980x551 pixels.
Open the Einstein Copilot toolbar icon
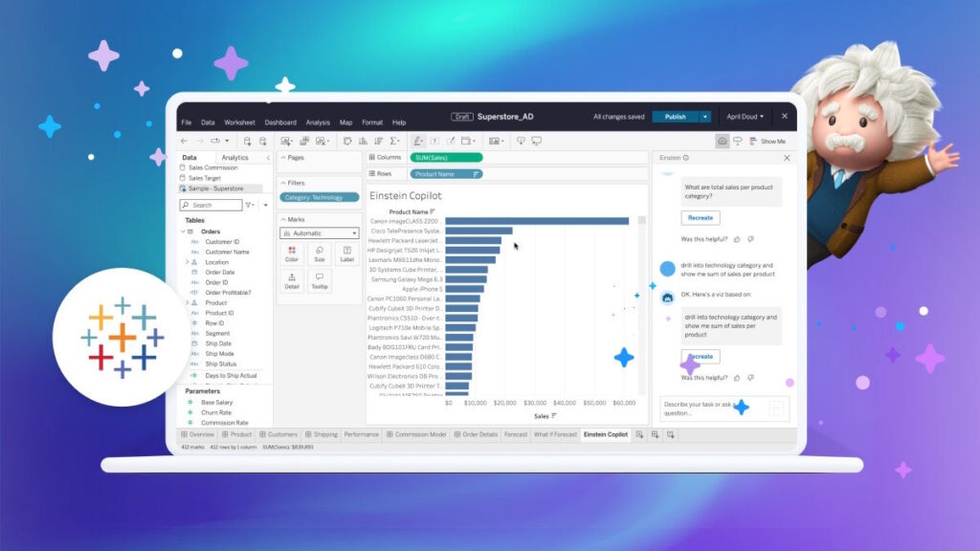pyautogui.click(x=722, y=142)
